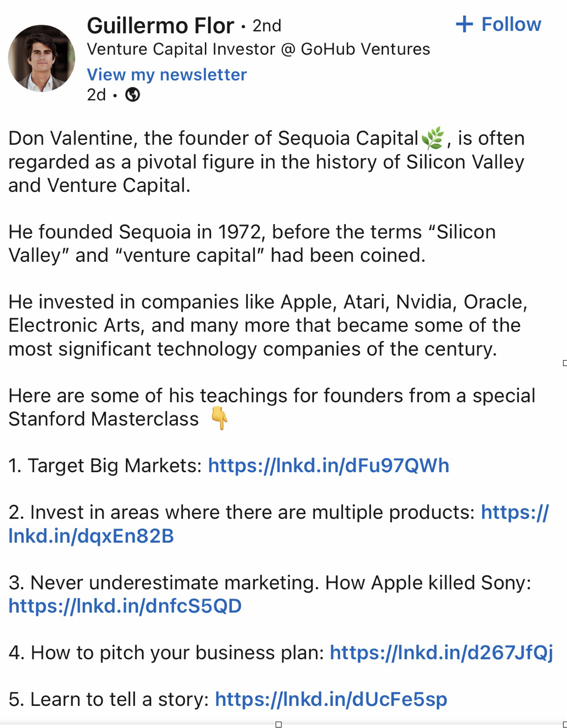567x728 pixels.
Task: Click the globe public visibility icon
Action: [133, 94]
